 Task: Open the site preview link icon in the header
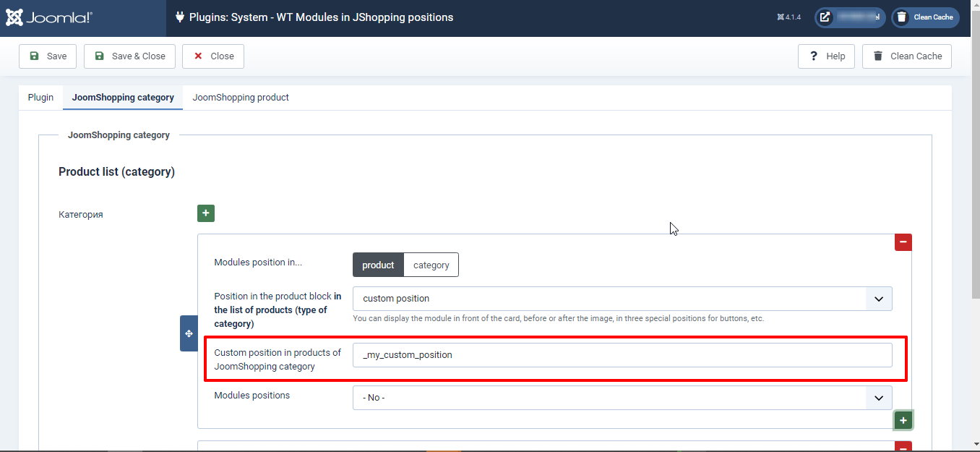(x=825, y=17)
